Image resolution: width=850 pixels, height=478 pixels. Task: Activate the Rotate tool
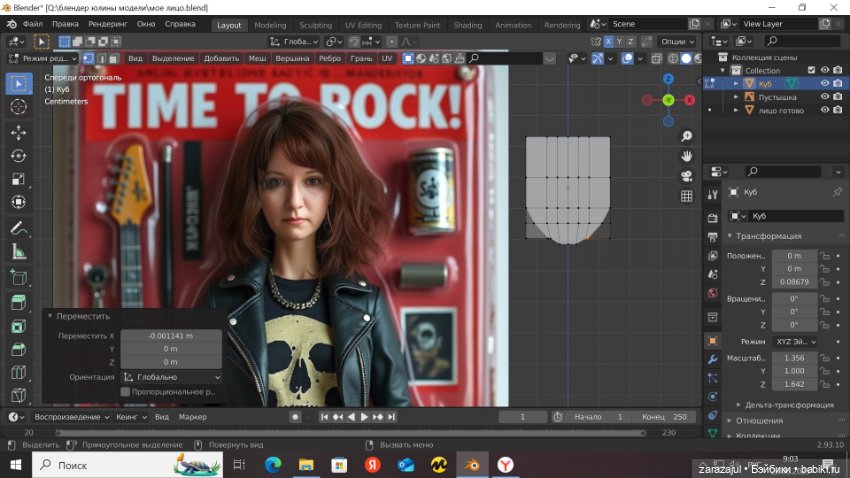19,155
